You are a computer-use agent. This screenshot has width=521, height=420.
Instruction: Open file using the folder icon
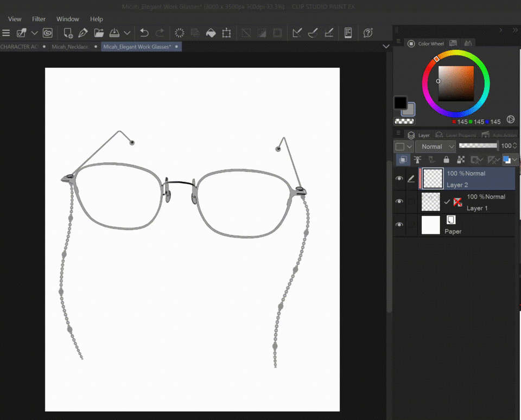click(x=99, y=33)
